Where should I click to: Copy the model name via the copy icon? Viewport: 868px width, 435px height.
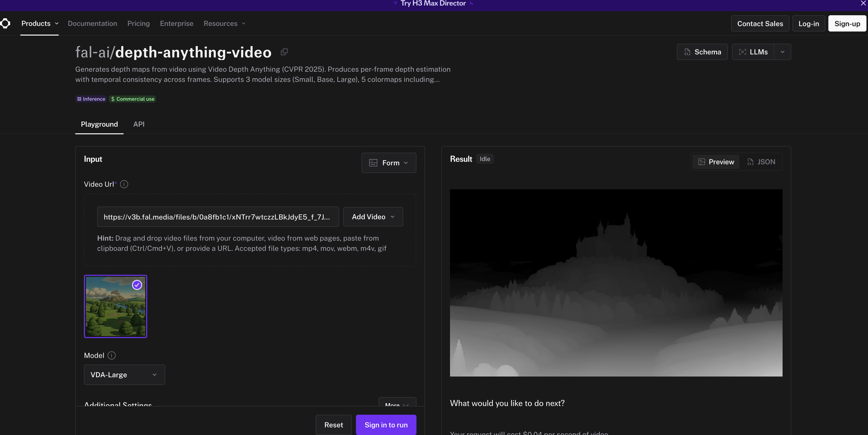[x=284, y=52]
